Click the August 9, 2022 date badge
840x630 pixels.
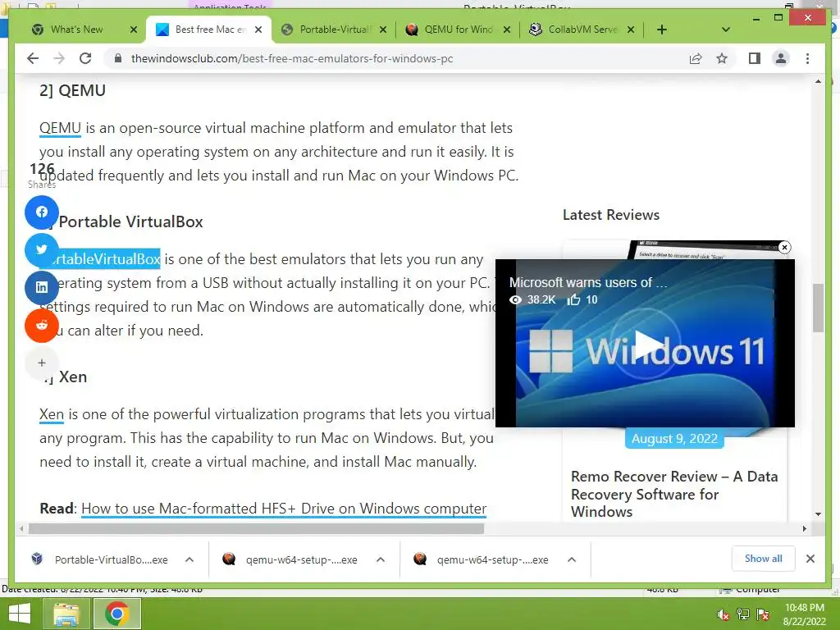(674, 439)
